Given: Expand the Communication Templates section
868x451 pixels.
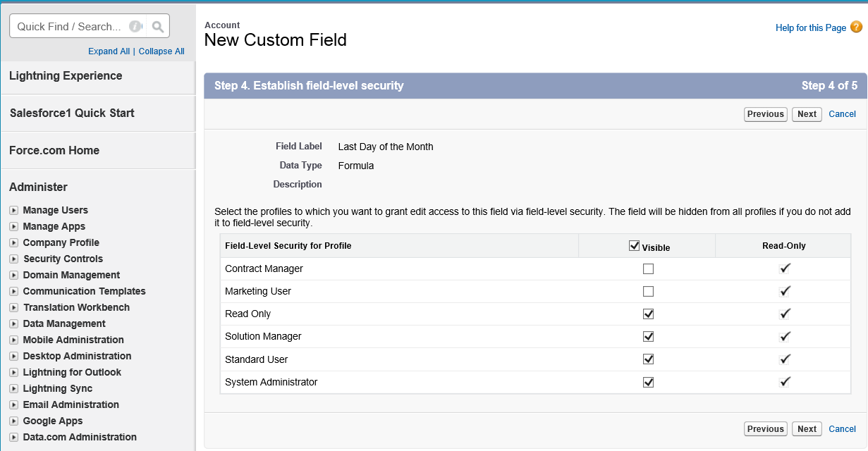Looking at the screenshot, I should [14, 291].
